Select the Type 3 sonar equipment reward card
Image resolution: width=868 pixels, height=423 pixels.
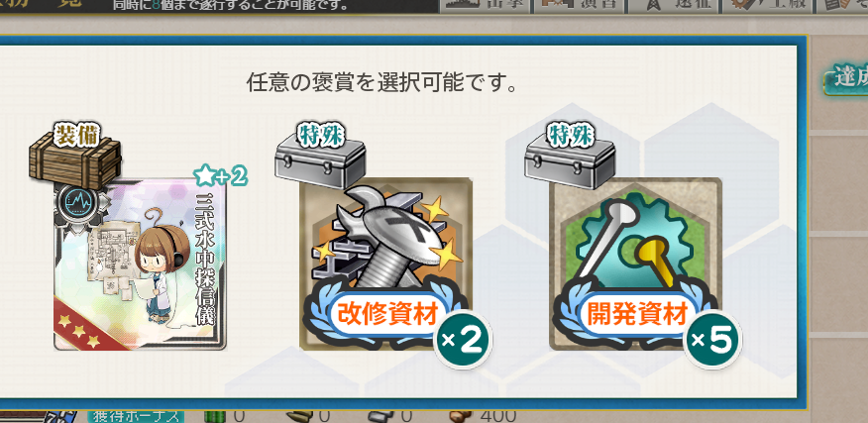pyautogui.click(x=140, y=264)
